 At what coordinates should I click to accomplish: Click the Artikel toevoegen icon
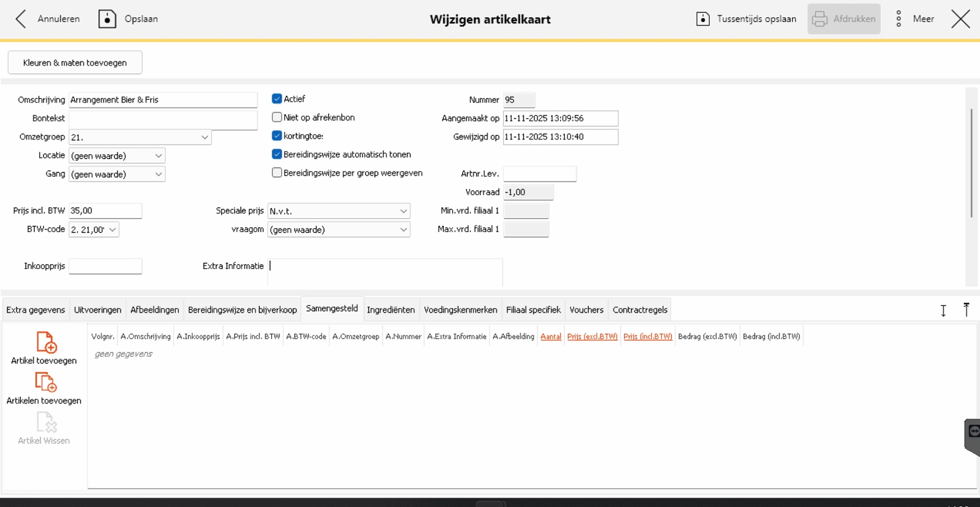pyautogui.click(x=46, y=342)
